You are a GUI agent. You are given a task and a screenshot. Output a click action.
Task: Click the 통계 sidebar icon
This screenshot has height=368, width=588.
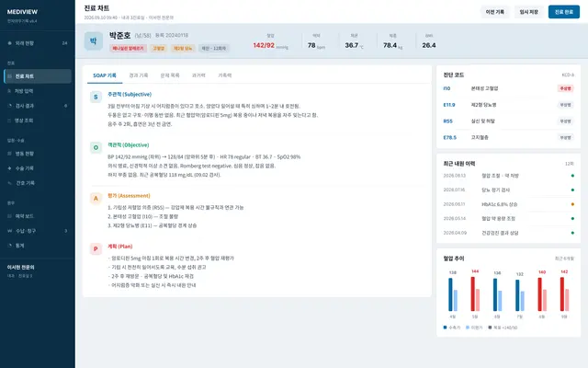pyautogui.click(x=10, y=246)
